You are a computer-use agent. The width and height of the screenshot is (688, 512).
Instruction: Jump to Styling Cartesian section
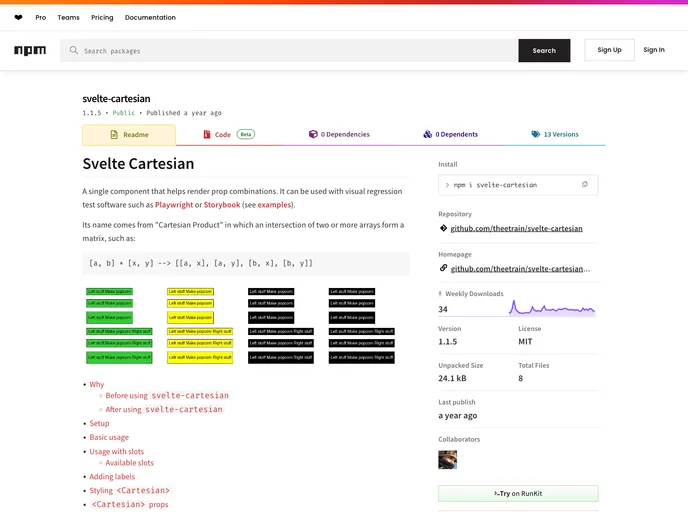(129, 491)
